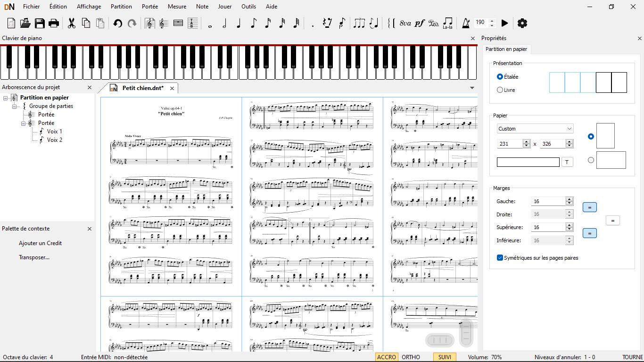Open the Custom paper size dropdown
Viewport: 644px width, 362px height.
[x=535, y=129]
